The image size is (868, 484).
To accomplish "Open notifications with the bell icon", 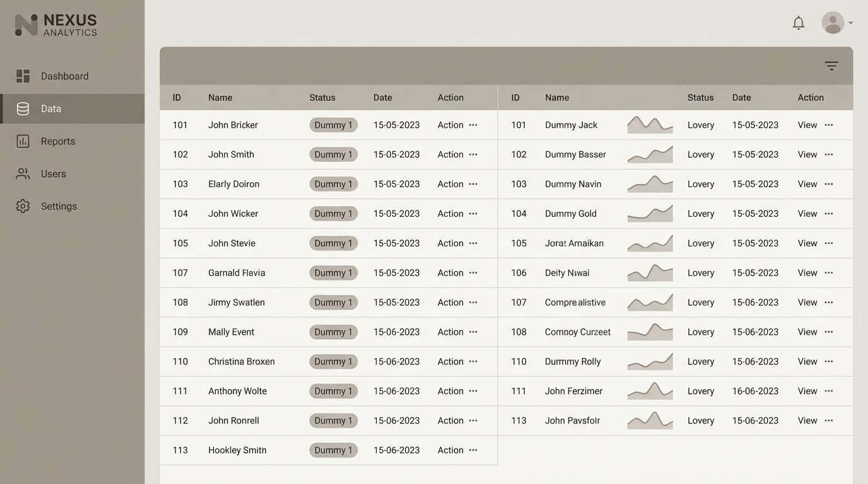I will [x=799, y=22].
